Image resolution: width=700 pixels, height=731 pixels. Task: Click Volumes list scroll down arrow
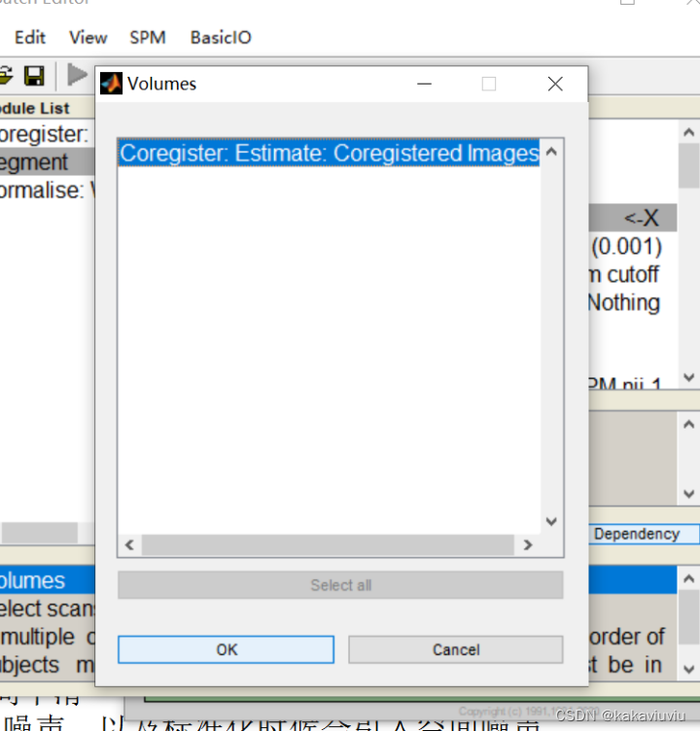click(551, 521)
